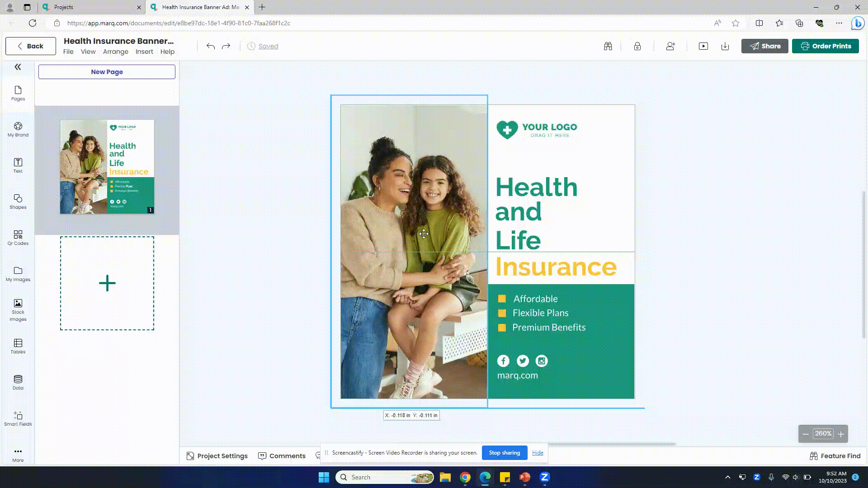This screenshot has width=868, height=488.
Task: Open the Comments panel
Action: point(282,456)
